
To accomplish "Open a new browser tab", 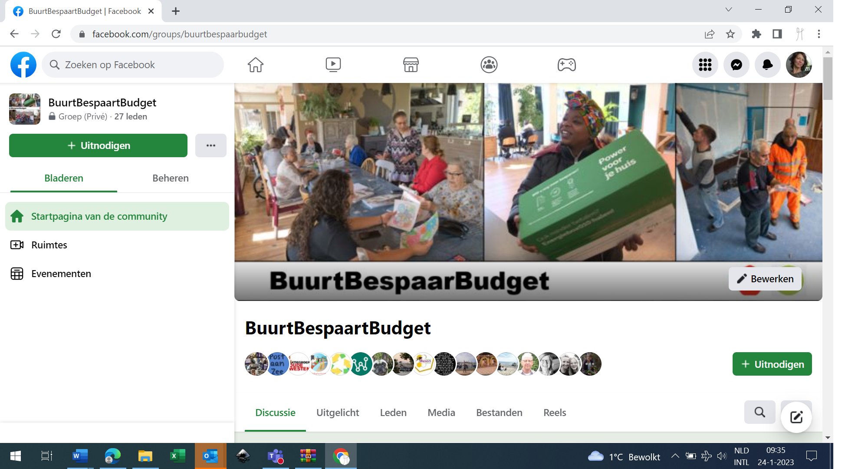I will (176, 11).
